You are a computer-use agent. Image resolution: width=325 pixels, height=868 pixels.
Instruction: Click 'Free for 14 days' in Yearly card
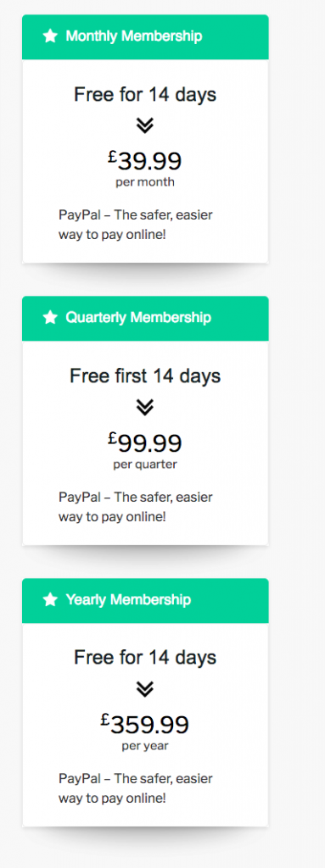pos(145,658)
